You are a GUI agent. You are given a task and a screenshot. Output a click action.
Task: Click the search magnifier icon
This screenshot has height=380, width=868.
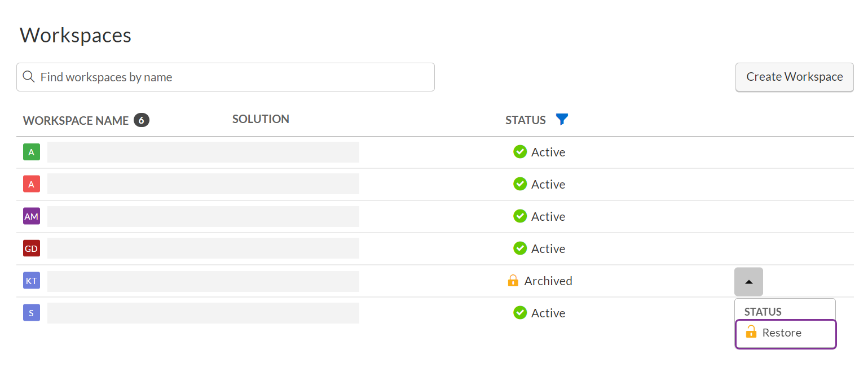pyautogui.click(x=29, y=76)
